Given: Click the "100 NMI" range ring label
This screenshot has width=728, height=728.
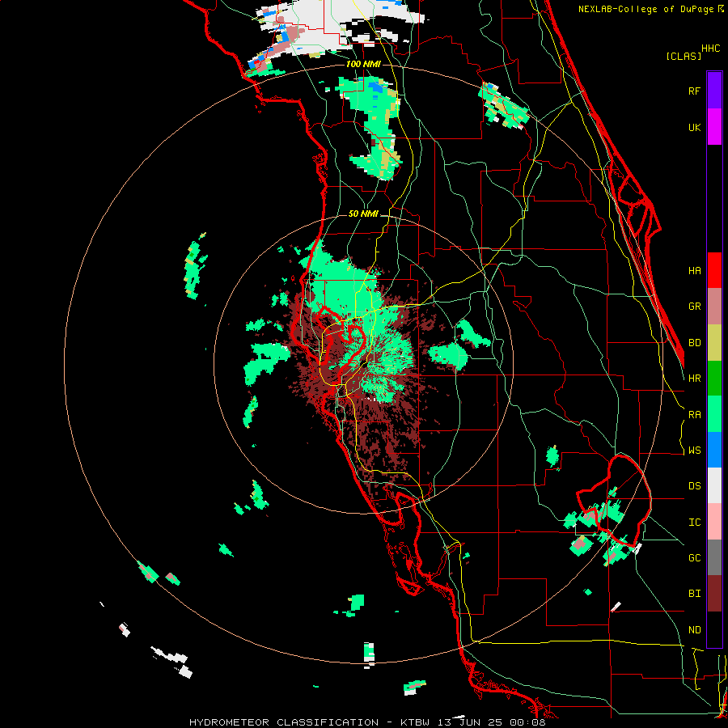Looking at the screenshot, I should 363,64.
